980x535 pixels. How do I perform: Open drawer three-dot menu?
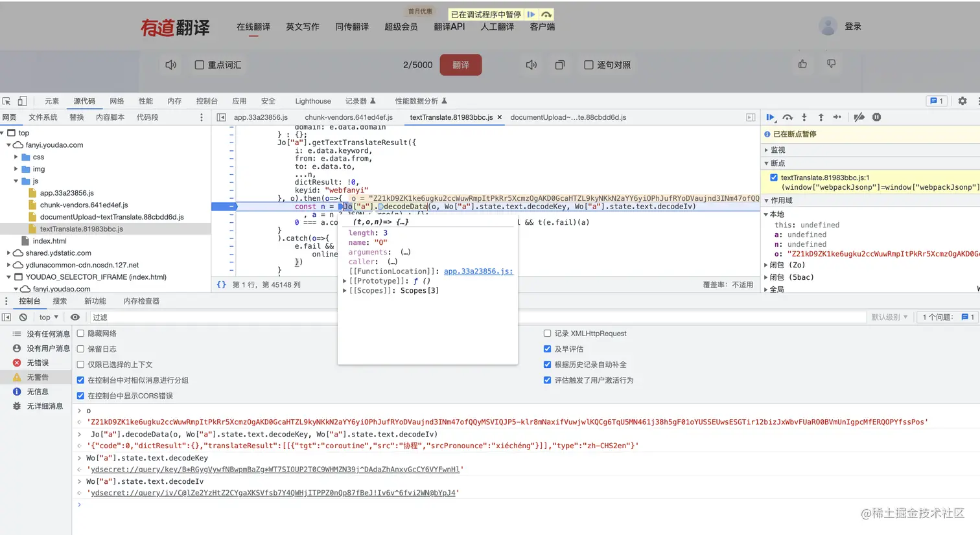(6, 301)
